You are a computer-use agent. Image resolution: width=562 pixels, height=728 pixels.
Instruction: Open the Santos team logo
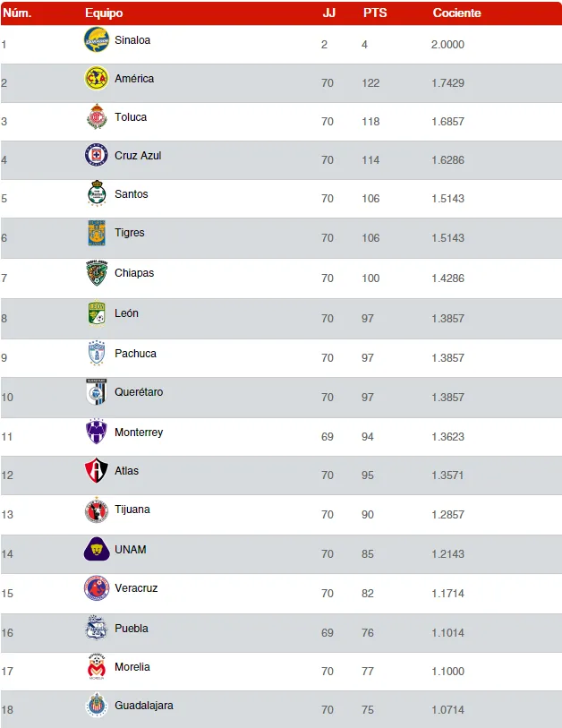[x=97, y=194]
